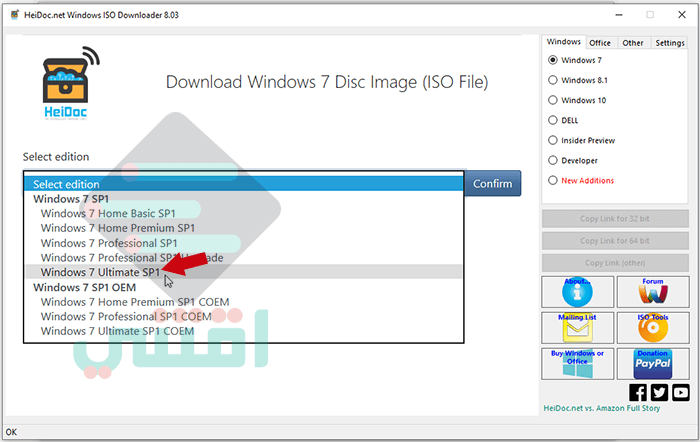Viewport: 700px width, 442px height.
Task: Click the Select edition label above the list
Action: [56, 157]
